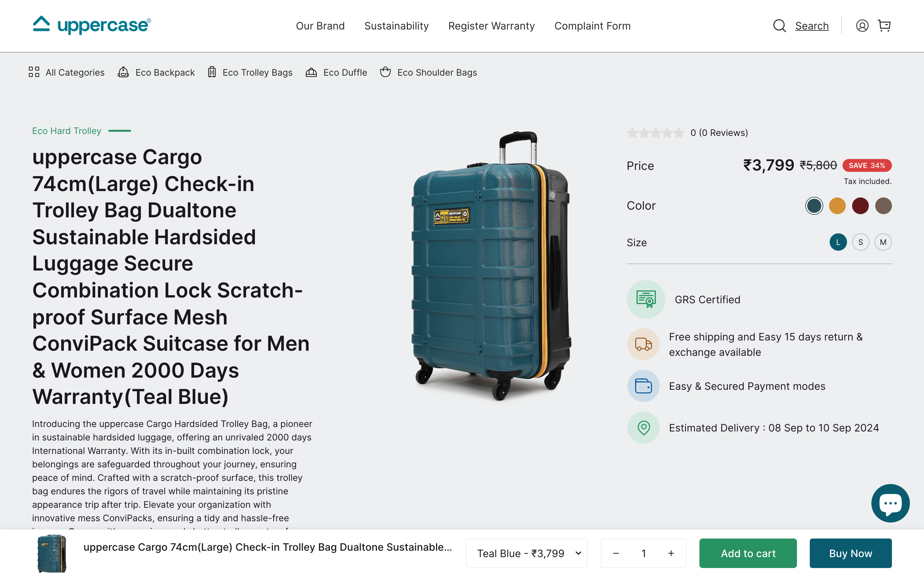
Task: Click the All Categories grid icon
Action: tap(34, 72)
